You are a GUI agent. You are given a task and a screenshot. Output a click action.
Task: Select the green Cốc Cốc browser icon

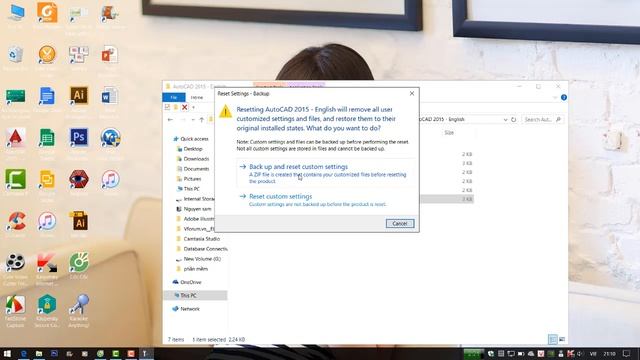click(79, 266)
